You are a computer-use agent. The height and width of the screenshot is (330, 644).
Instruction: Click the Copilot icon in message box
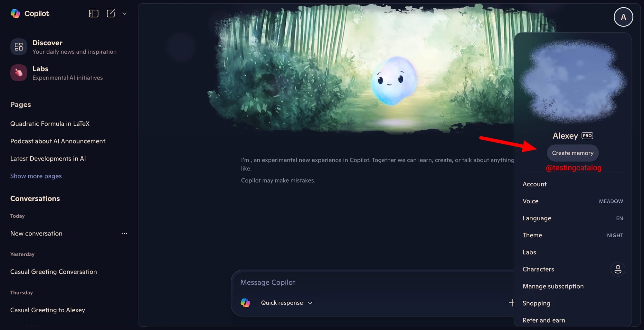[245, 303]
